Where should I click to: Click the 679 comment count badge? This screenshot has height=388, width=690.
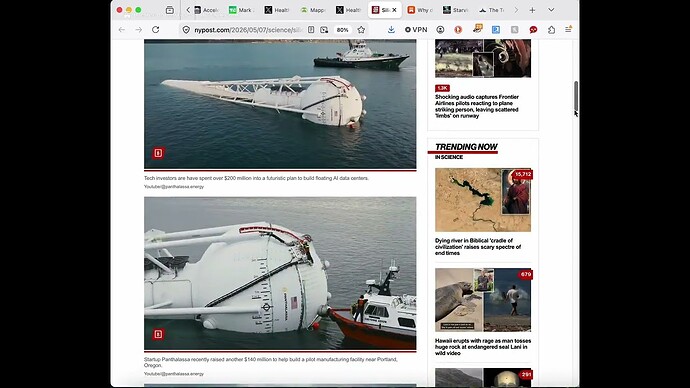[526, 274]
